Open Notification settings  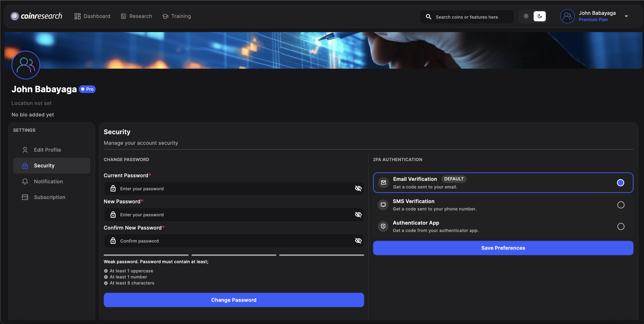tap(51, 181)
